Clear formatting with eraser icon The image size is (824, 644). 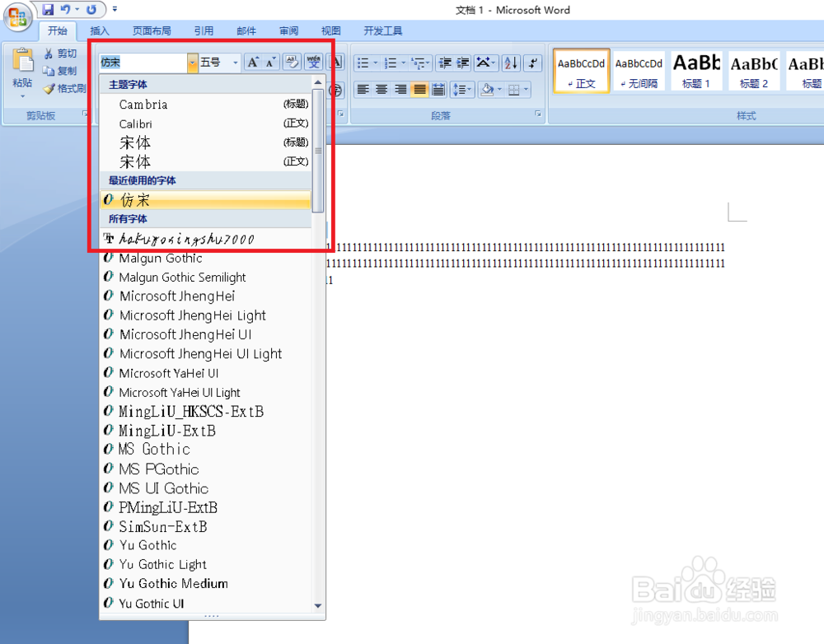pyautogui.click(x=292, y=63)
